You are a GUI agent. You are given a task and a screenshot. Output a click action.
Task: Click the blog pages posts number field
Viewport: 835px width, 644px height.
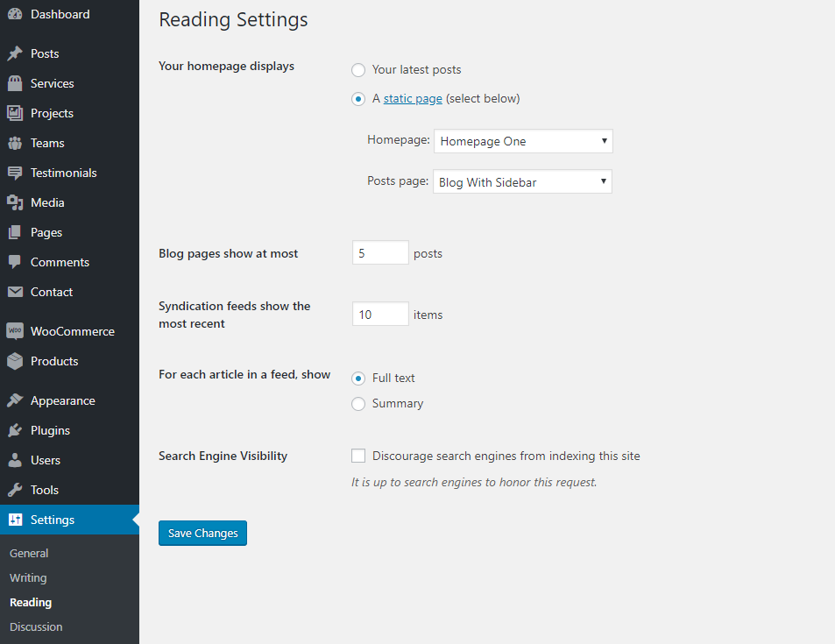[x=380, y=253]
